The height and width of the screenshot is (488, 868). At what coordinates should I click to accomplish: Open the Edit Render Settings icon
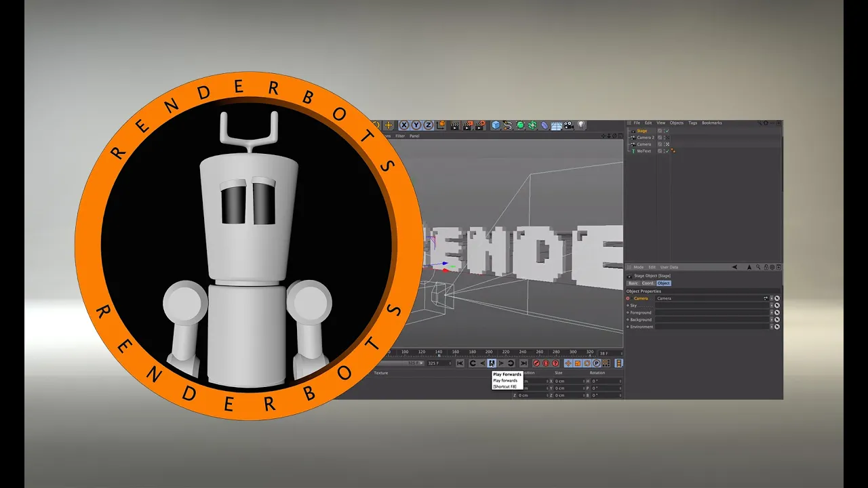(480, 125)
